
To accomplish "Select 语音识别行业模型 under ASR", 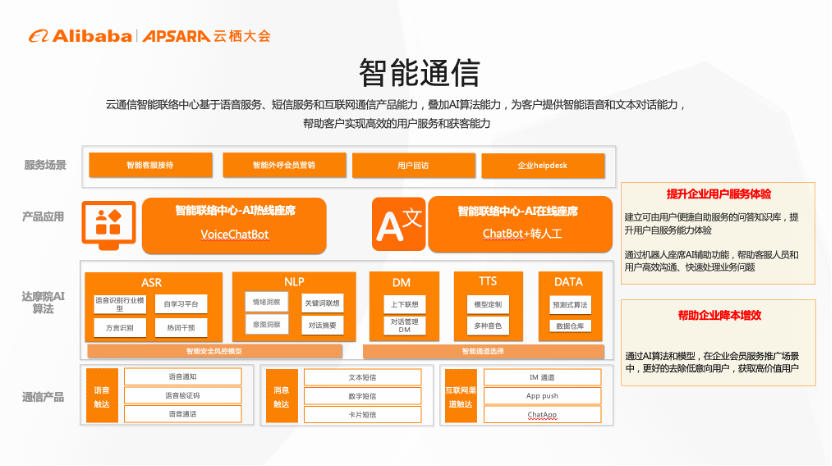I will [x=120, y=305].
